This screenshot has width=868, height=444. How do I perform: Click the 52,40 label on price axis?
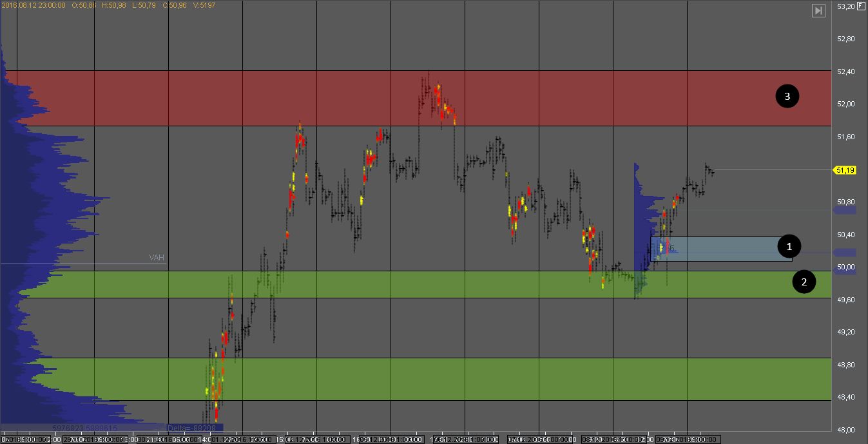click(845, 72)
